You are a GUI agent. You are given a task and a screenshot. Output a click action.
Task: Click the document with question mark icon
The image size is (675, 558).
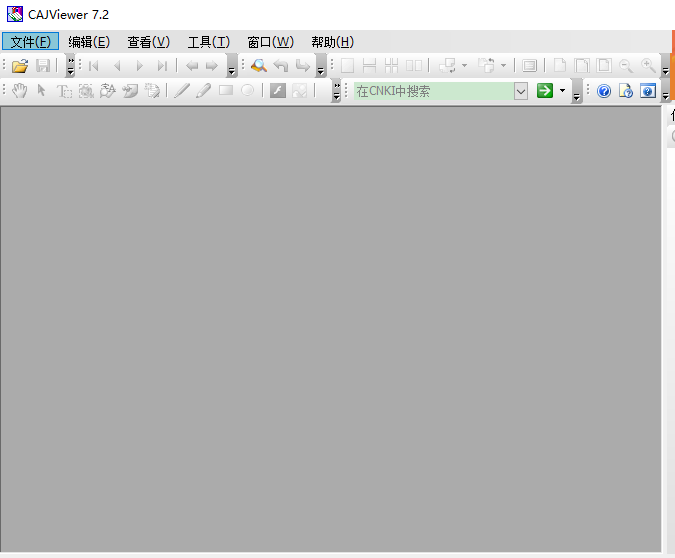(x=625, y=91)
